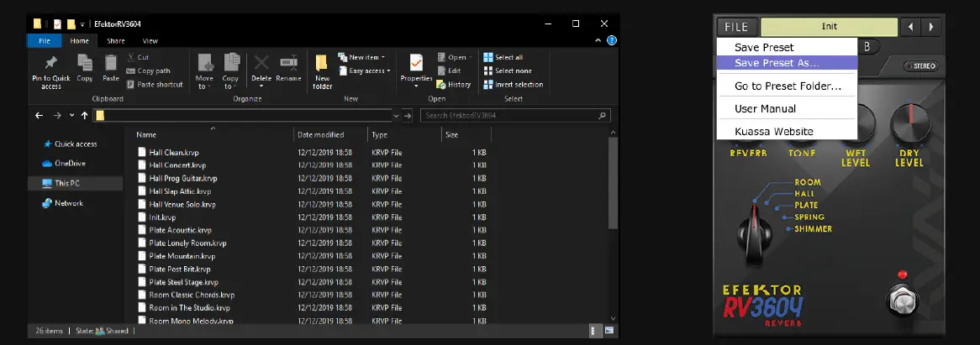Click the Pin to Quick access icon

50,64
